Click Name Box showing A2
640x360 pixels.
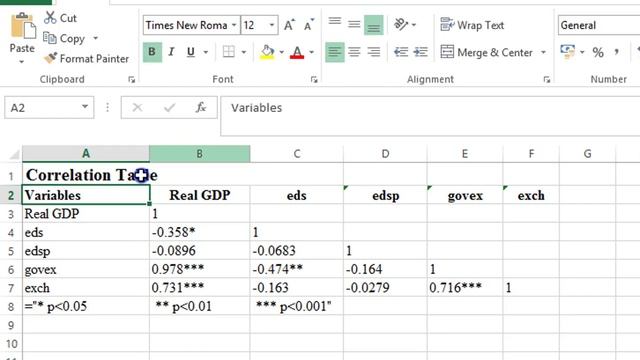[49, 107]
